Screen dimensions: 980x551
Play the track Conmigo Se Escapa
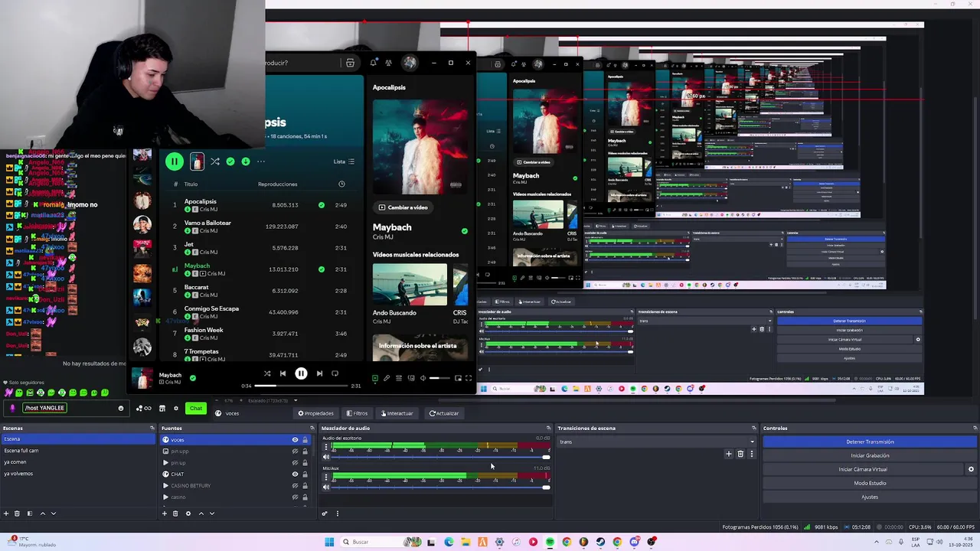(211, 308)
